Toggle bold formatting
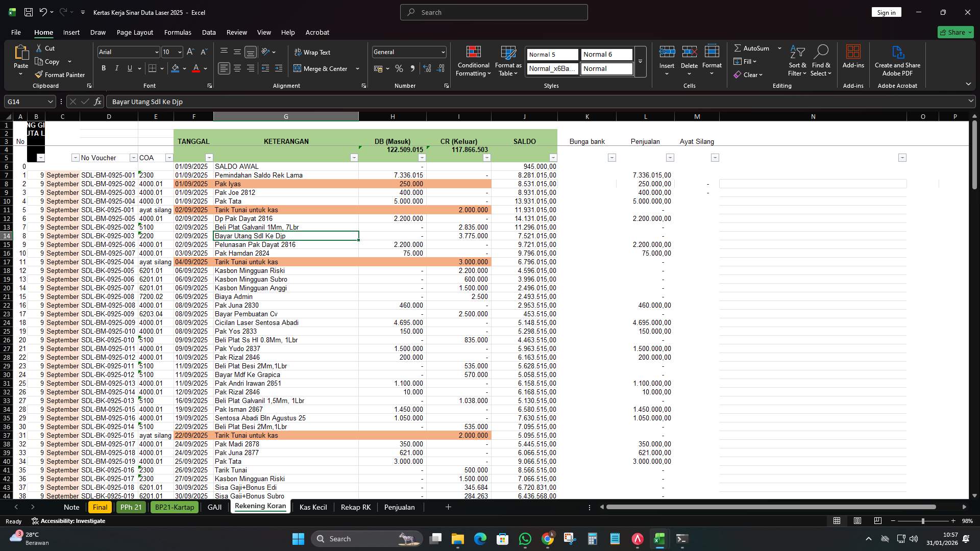 [x=104, y=68]
